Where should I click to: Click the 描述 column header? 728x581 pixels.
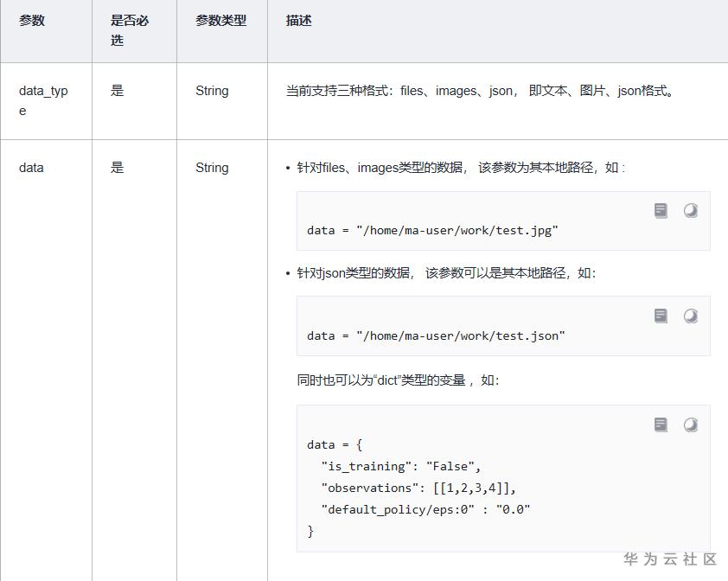299,21
